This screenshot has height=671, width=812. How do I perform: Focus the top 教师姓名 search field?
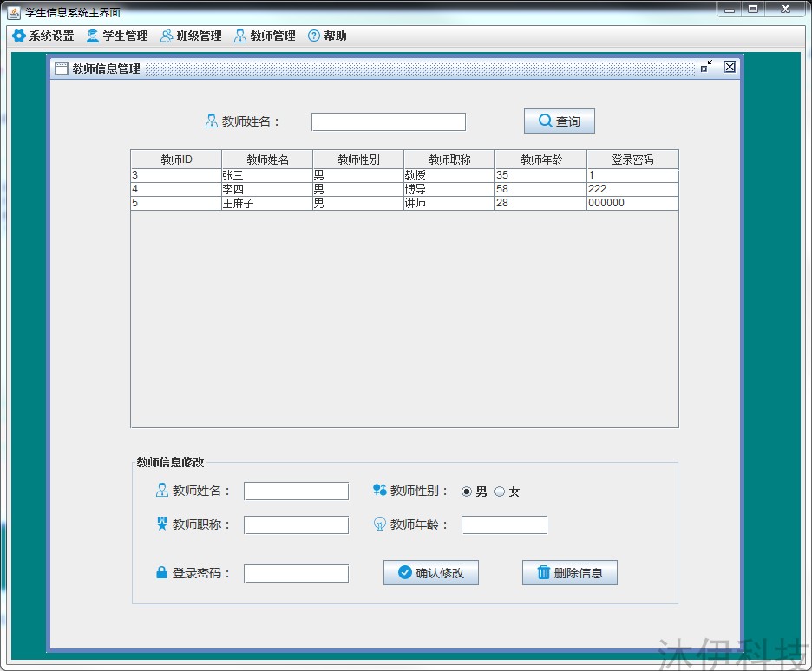389,122
